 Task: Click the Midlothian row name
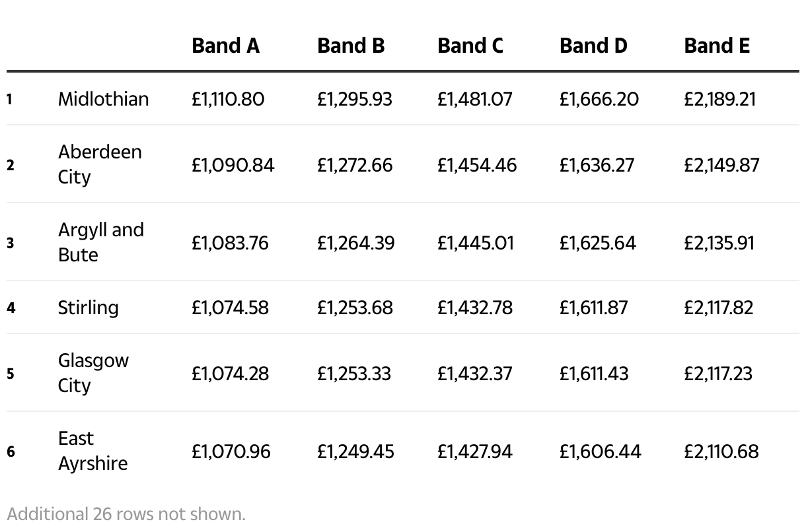click(103, 99)
